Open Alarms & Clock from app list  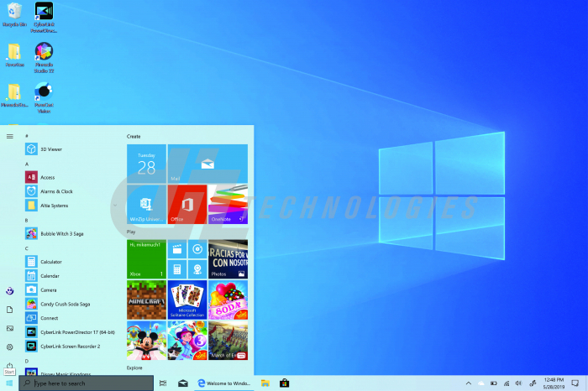tap(55, 191)
